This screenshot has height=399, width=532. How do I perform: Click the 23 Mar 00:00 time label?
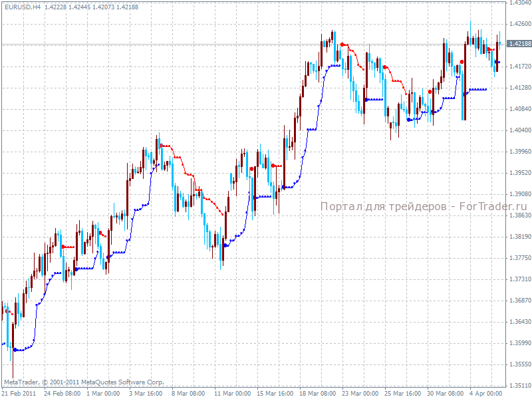(360, 394)
